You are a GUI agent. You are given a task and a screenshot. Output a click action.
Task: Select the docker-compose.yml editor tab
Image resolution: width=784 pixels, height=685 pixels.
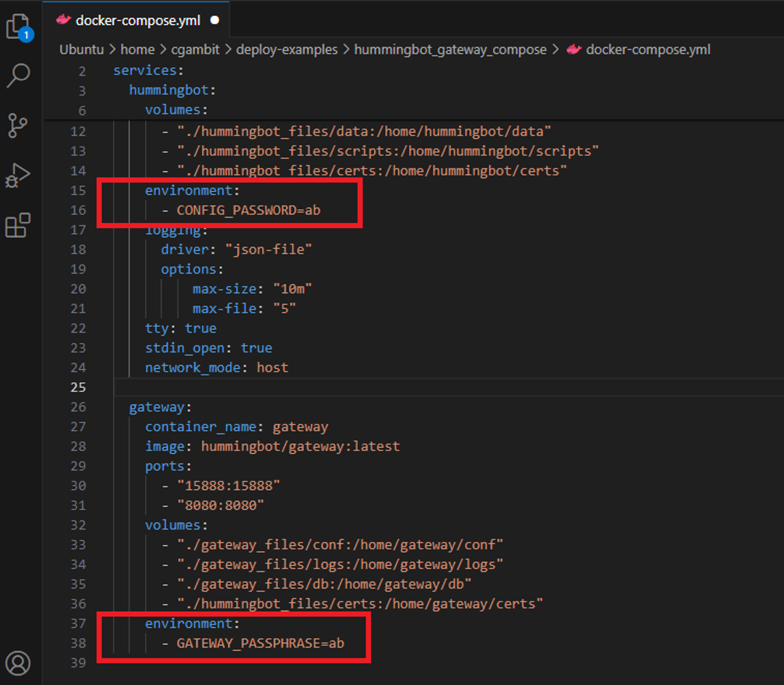138,20
